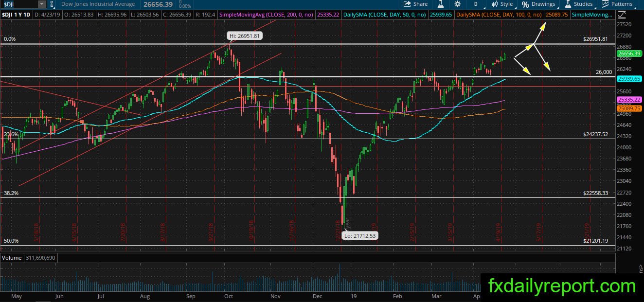The height and width of the screenshot is (302, 644).
Task: Click the 26,000 horizontal line label
Action: pos(604,72)
